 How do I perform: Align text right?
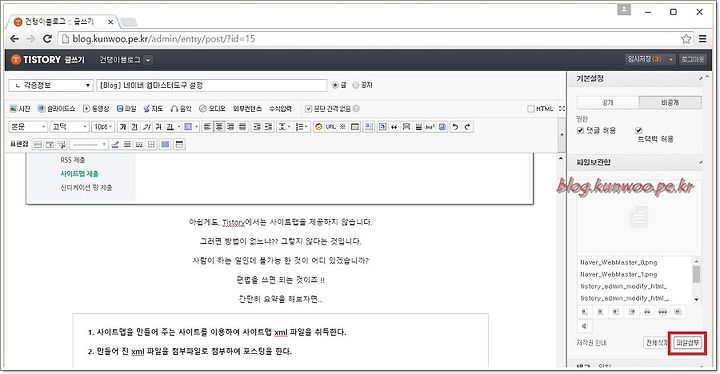(x=231, y=127)
